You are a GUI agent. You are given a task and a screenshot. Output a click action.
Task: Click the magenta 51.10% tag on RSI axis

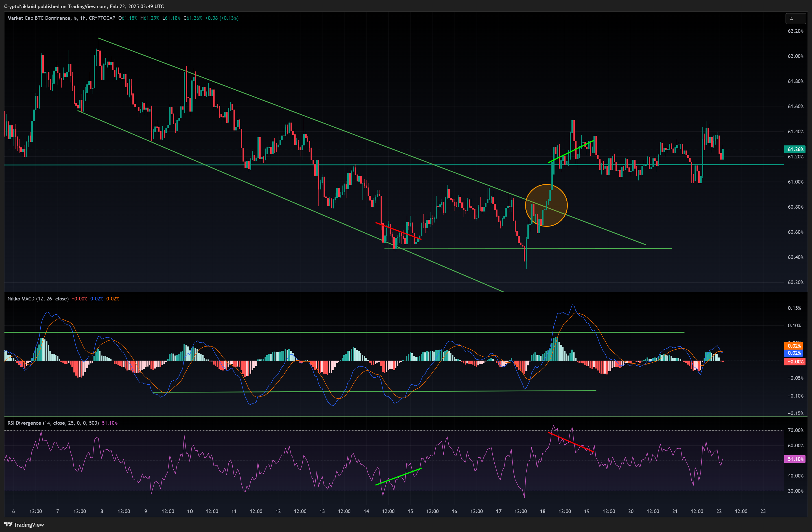tap(795, 459)
